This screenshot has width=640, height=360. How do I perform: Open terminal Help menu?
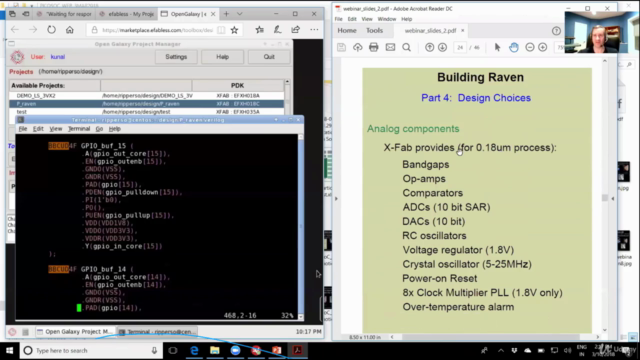pos(115,129)
